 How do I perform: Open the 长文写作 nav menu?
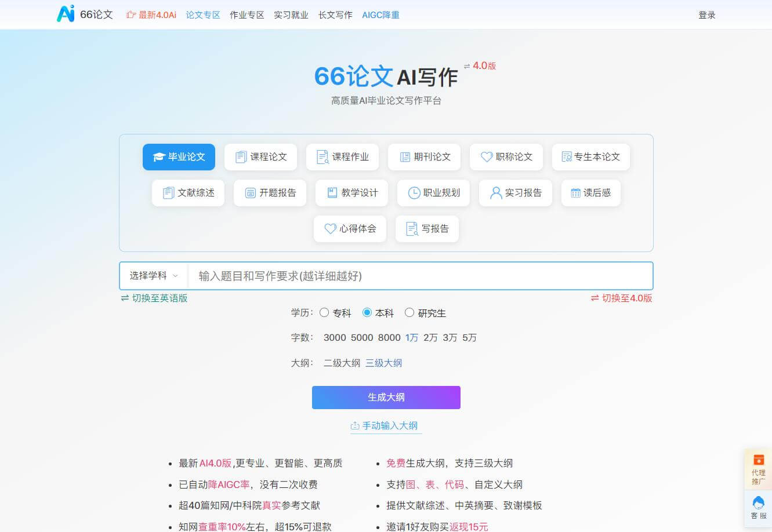[x=335, y=15]
